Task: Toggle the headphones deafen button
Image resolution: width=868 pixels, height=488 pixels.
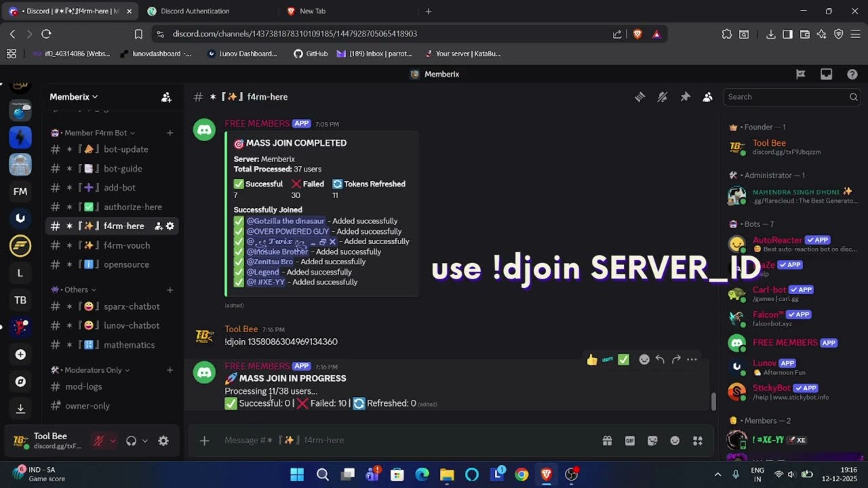Action: click(131, 441)
